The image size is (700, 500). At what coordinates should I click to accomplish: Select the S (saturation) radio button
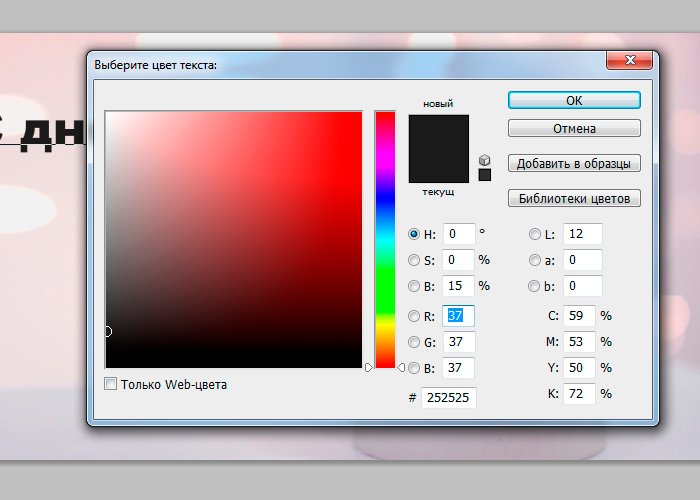point(414,260)
